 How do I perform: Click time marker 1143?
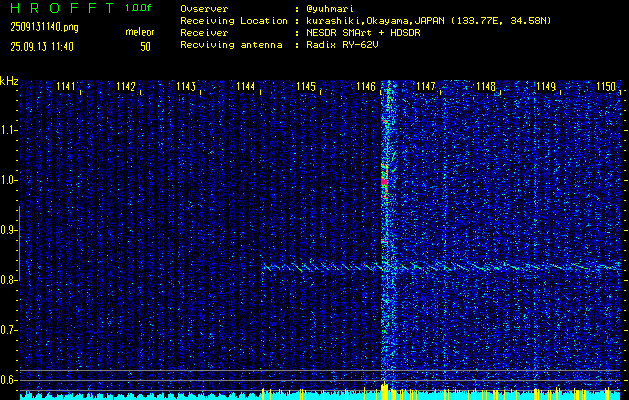pos(186,87)
